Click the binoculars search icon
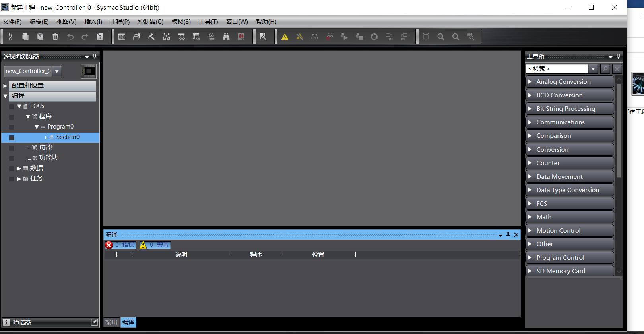The height and width of the screenshot is (334, 644). click(226, 37)
